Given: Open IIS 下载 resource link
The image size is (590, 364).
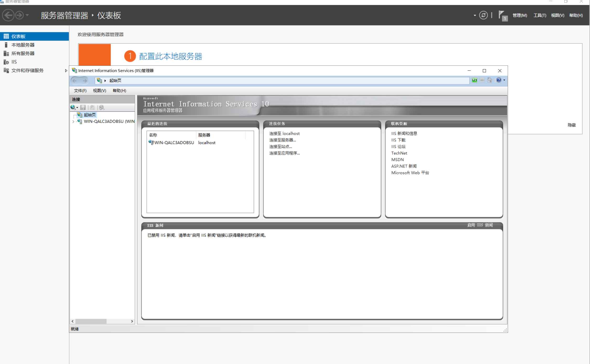Looking at the screenshot, I should pyautogui.click(x=398, y=140).
